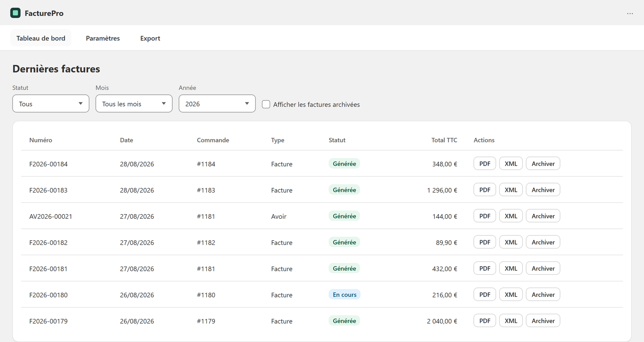The image size is (644, 342).
Task: Click the Numéro column header
Action: pyautogui.click(x=41, y=140)
